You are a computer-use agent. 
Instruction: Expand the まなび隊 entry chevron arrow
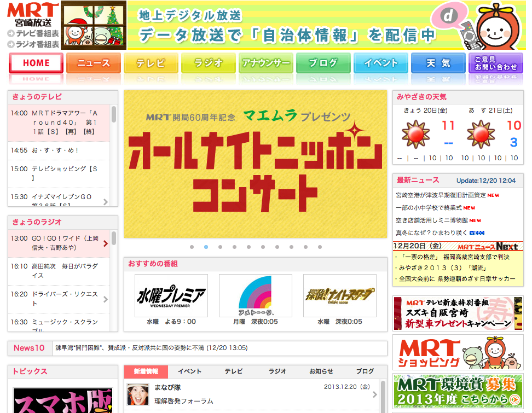374,395
